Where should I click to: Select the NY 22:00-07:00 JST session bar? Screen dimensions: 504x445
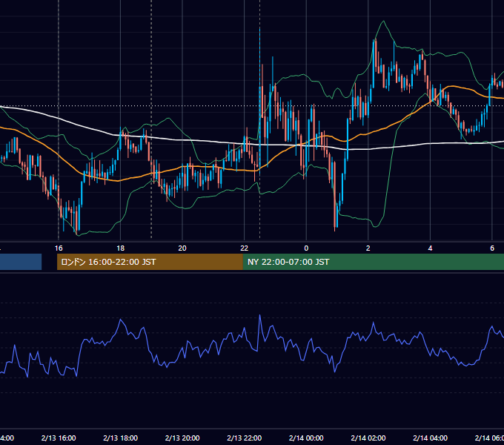pos(373,262)
